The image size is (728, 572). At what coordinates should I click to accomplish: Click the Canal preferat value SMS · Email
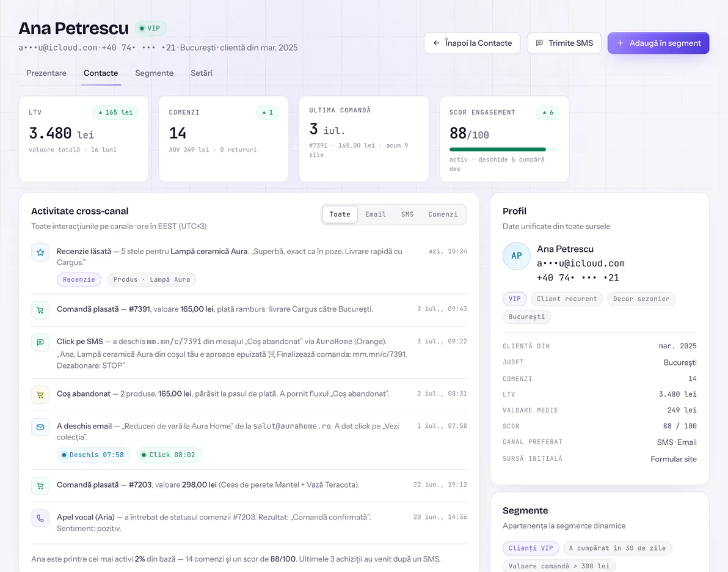pyautogui.click(x=677, y=442)
